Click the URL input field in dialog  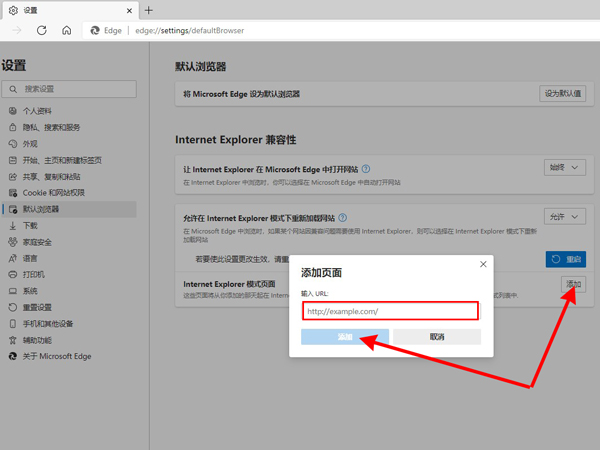(390, 311)
